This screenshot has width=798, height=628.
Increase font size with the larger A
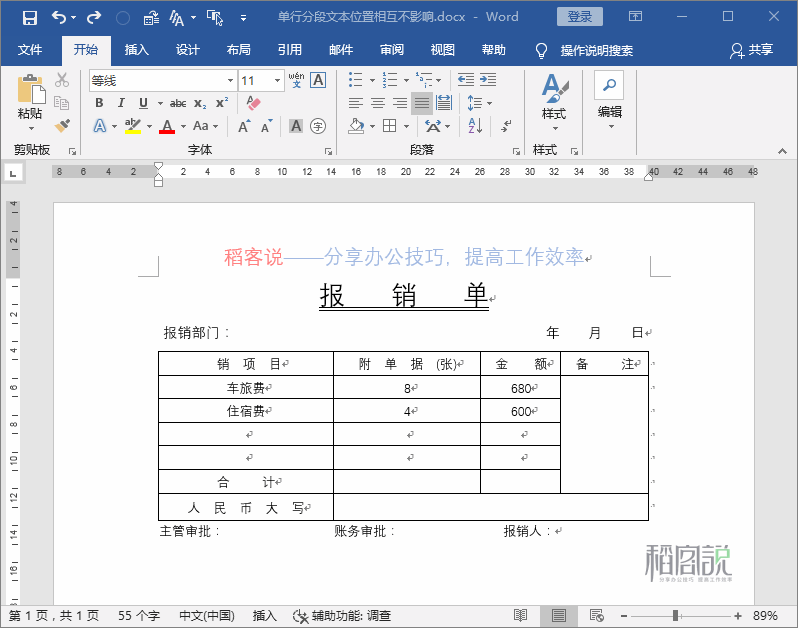244,126
